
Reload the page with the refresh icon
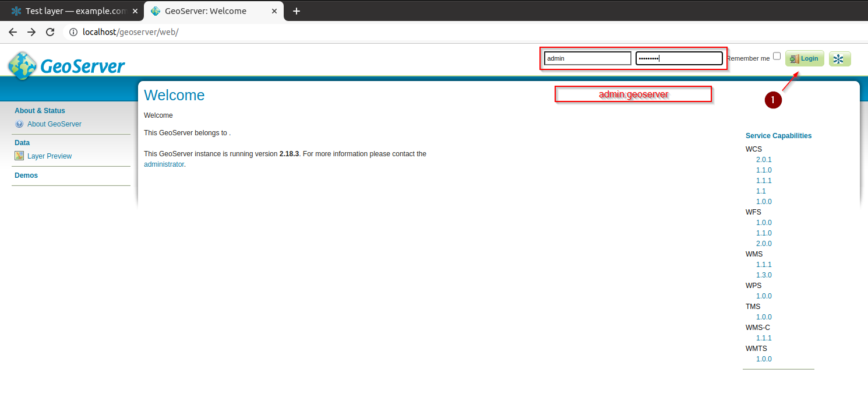point(50,32)
